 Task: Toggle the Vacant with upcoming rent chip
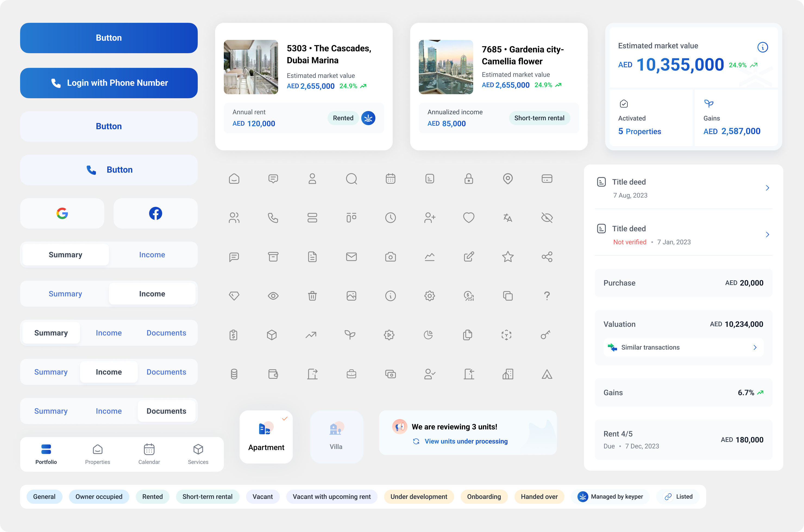point(332,497)
